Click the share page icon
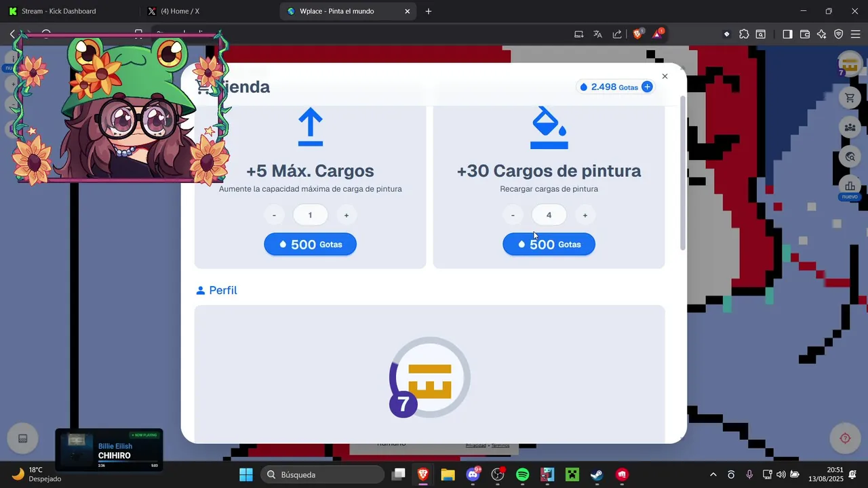 coord(617,34)
